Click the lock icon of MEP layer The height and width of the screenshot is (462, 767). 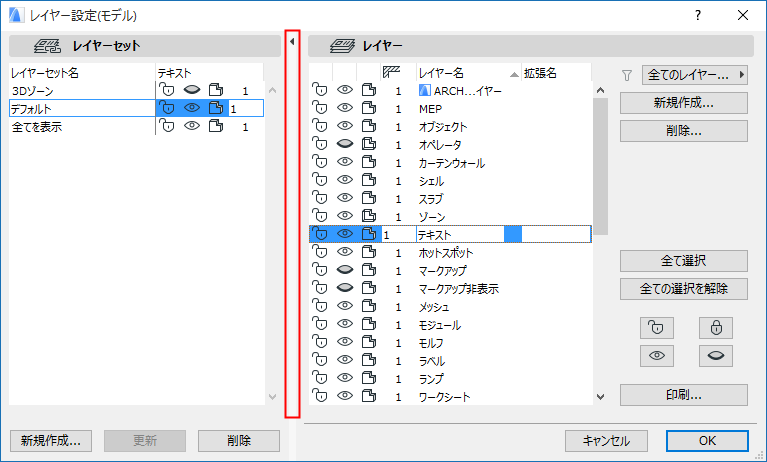321,109
